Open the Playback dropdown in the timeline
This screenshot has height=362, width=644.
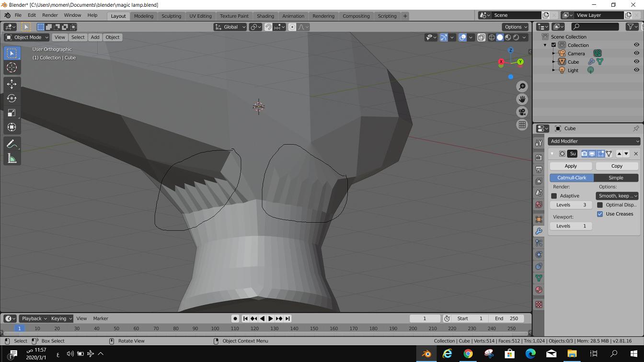[x=34, y=318]
